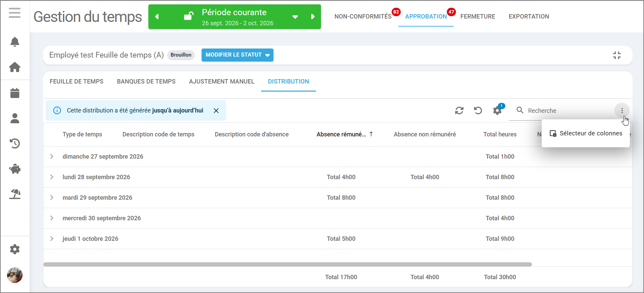Open the vacation umbrella sidebar icon

click(15, 194)
